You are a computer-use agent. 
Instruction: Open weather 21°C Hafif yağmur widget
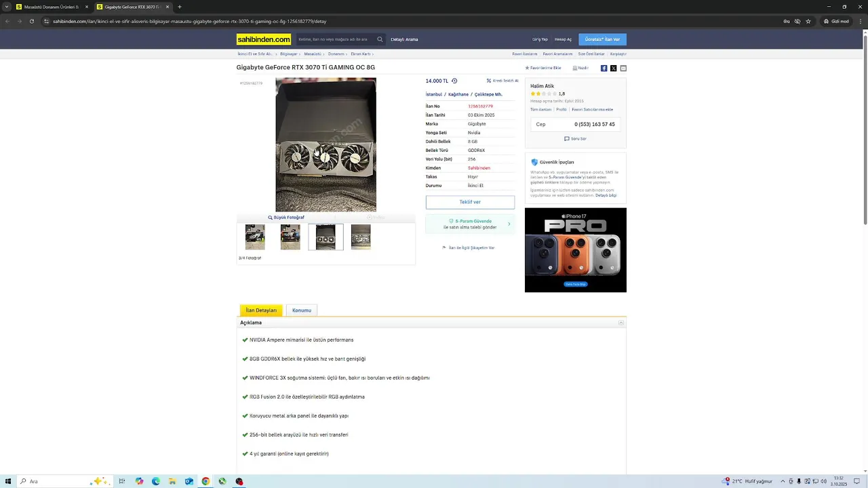[747, 481]
